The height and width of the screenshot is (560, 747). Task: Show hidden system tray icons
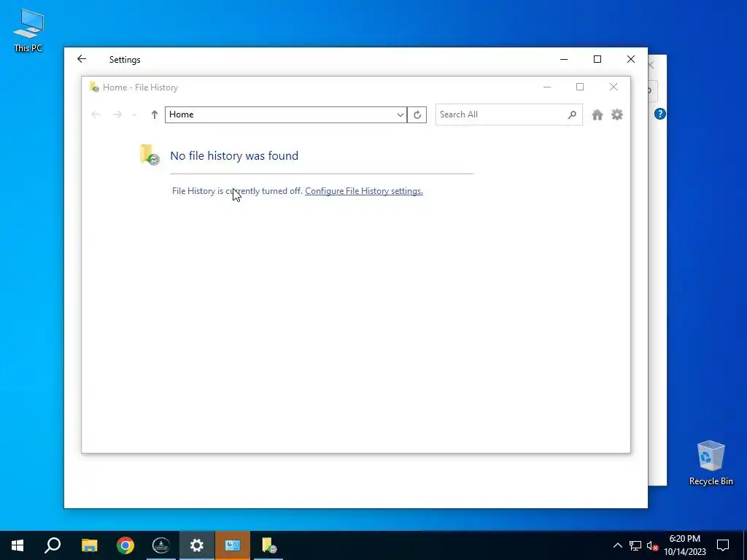point(617,545)
